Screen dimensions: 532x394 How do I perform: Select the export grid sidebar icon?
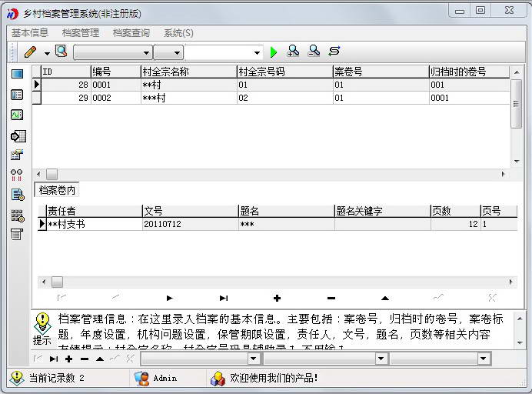point(18,136)
